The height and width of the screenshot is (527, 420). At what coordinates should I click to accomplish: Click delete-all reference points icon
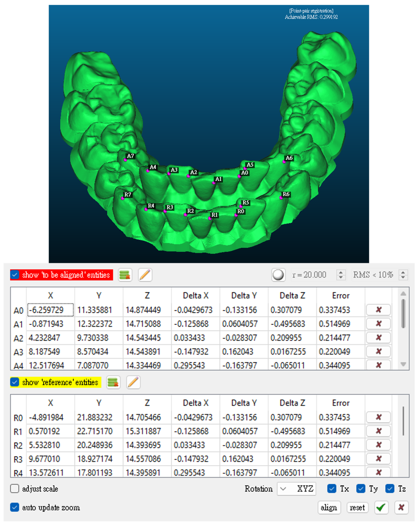tap(113, 382)
